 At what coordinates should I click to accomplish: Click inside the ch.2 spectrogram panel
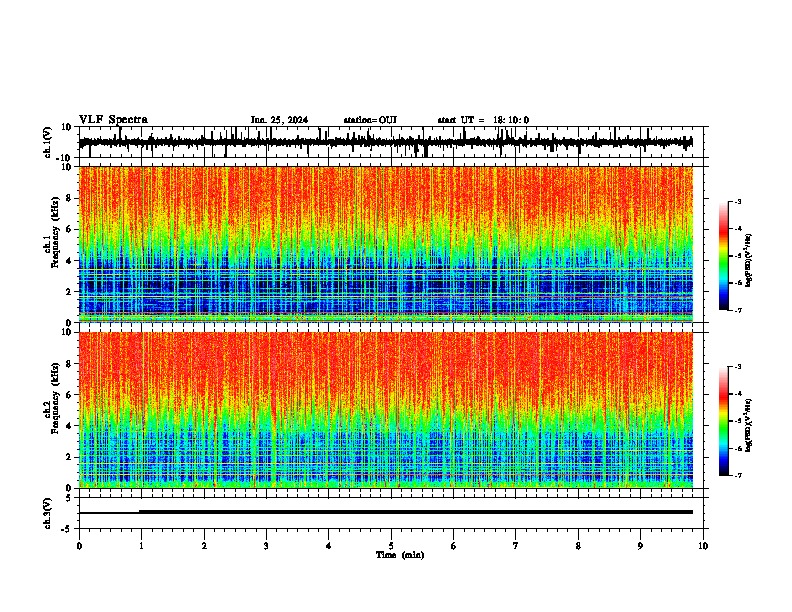[x=386, y=410]
